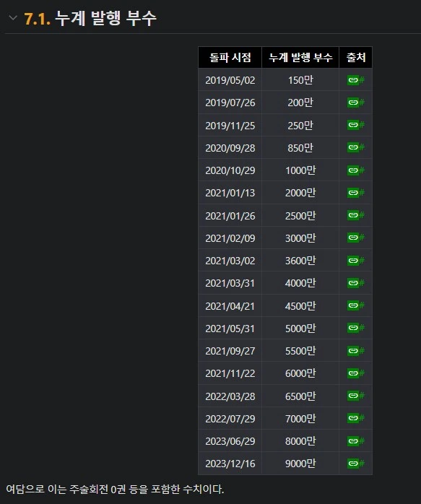Select the date cell 2023/12/16
Viewport: 421px width, 504px height.
pyautogui.click(x=230, y=464)
